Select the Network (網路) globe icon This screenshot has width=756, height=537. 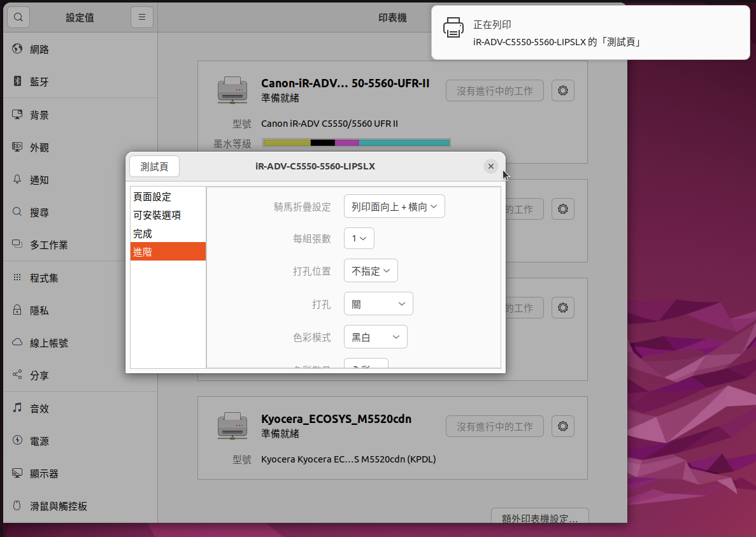click(x=17, y=48)
